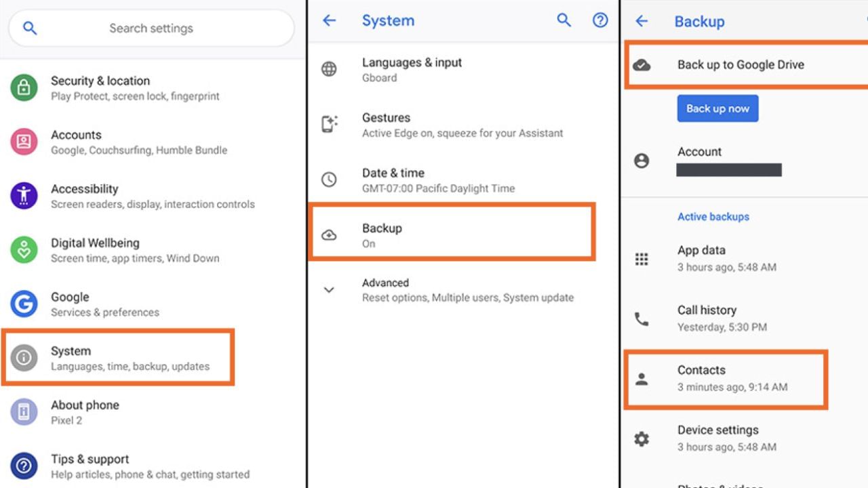This screenshot has width=868, height=488.
Task: Tap the Security & location lock icon
Action: tap(24, 87)
